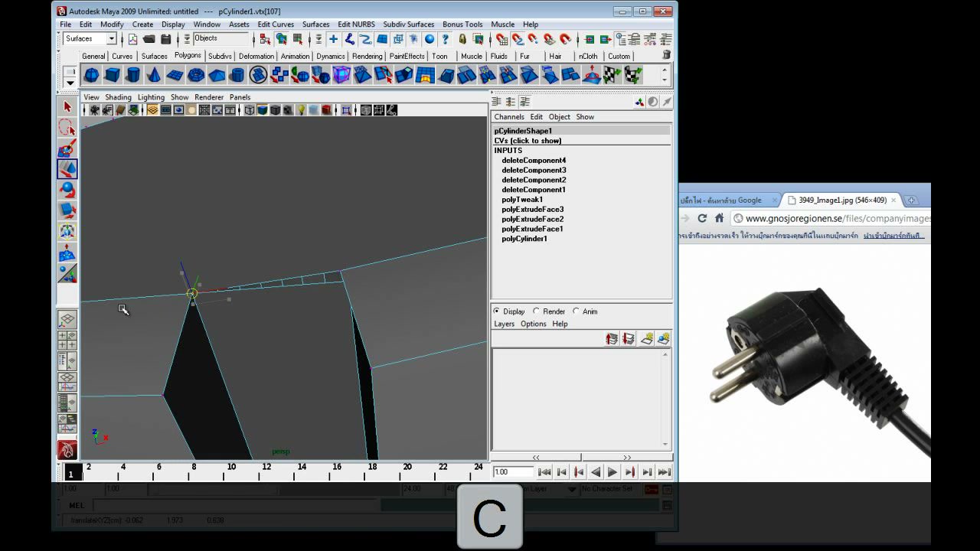
Task: Create a polygon sphere from shelf
Action: coord(91,75)
